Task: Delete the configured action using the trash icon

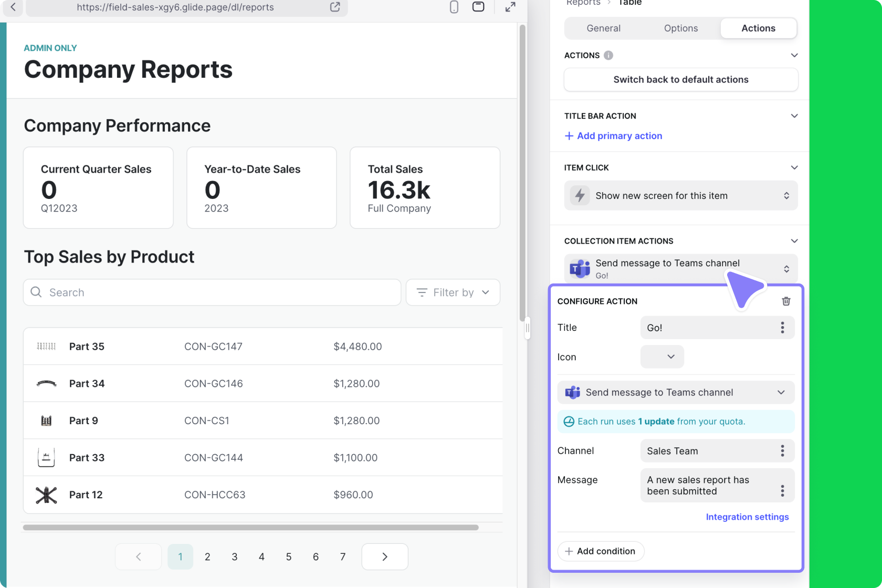Action: (x=786, y=301)
